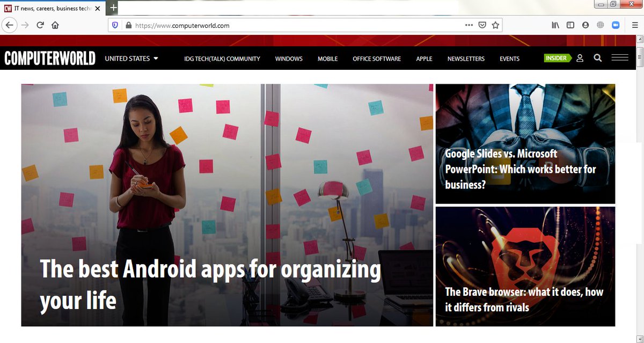Close the Computerworld tab

[98, 9]
